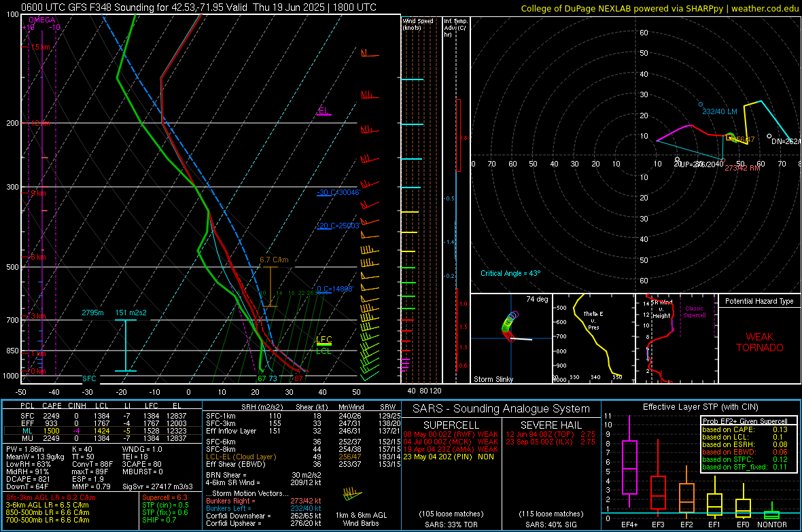Click the '-20 C=25003' isotherm height label
The width and height of the screenshot is (802, 532).
click(338, 226)
